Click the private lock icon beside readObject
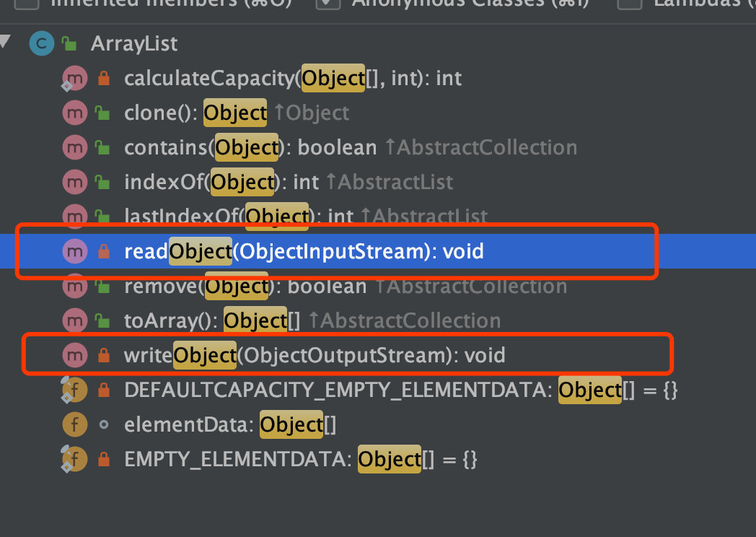756x537 pixels. coord(104,251)
